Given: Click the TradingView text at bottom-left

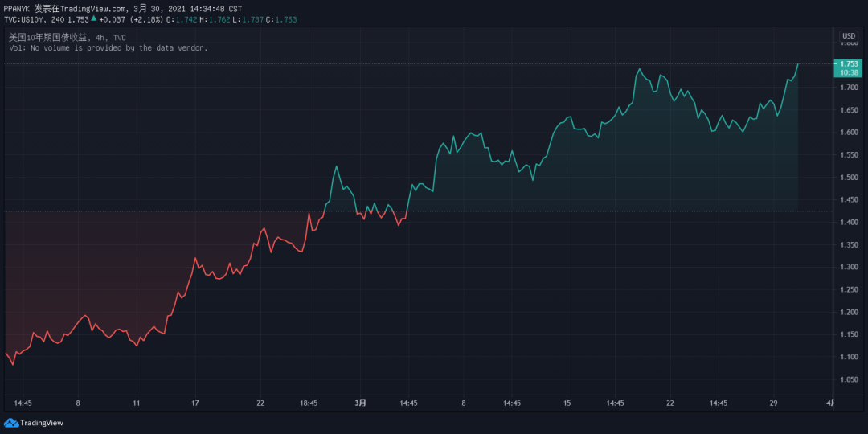Looking at the screenshot, I should pyautogui.click(x=41, y=423).
